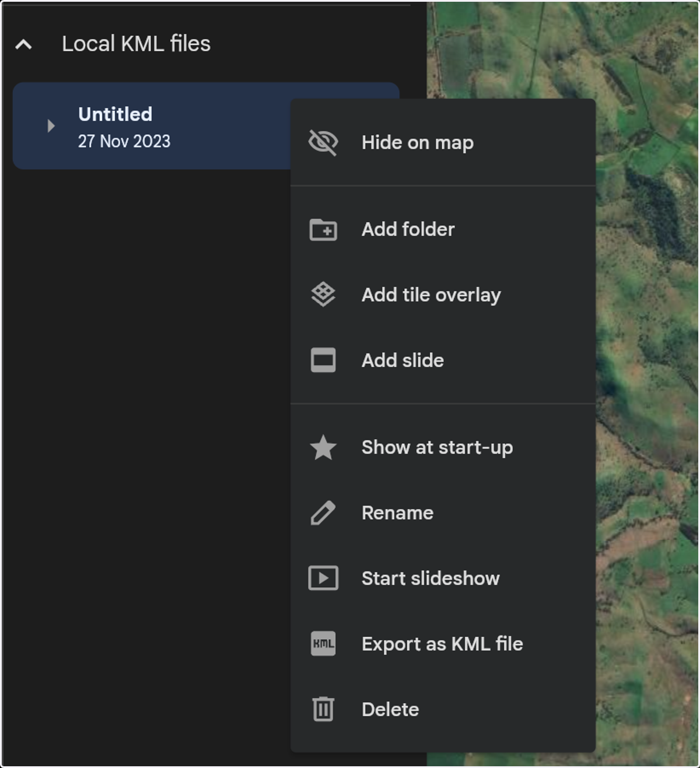Image resolution: width=700 pixels, height=768 pixels.
Task: Click the 27 Nov 2023 date text
Action: click(124, 141)
